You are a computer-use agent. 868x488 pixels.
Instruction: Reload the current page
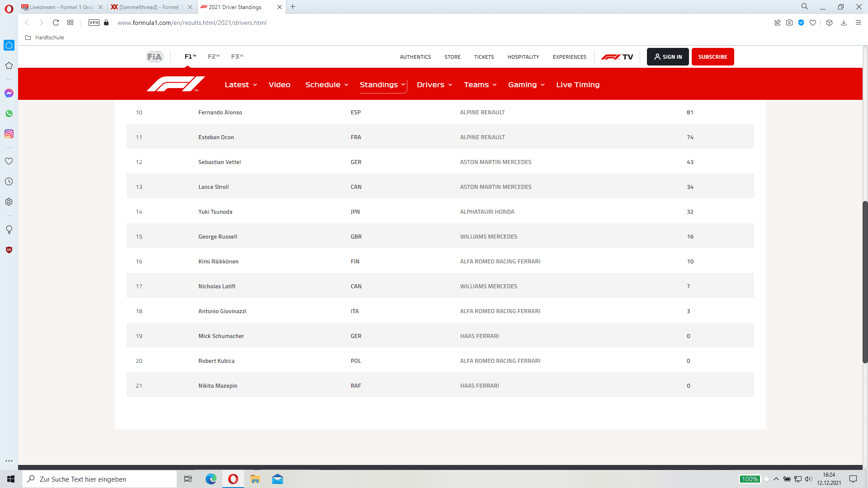coord(56,23)
